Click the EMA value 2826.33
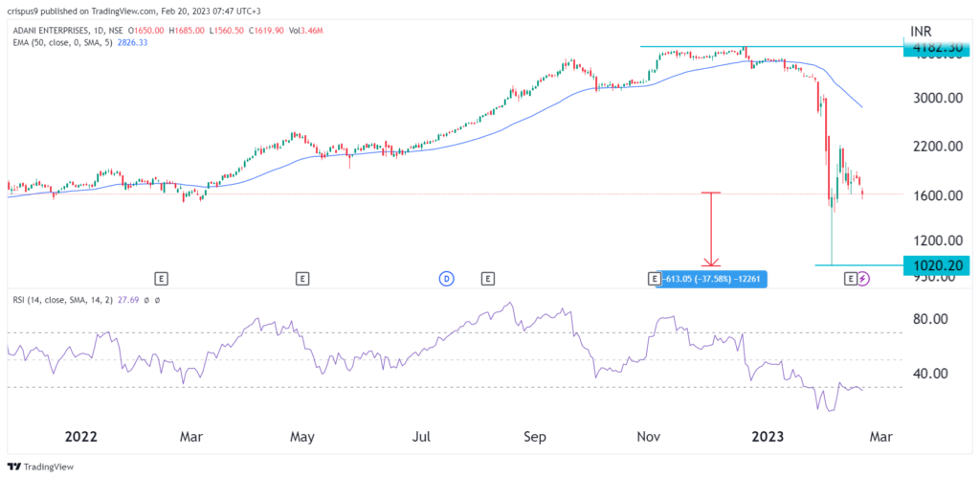The image size is (980, 479). pos(130,42)
